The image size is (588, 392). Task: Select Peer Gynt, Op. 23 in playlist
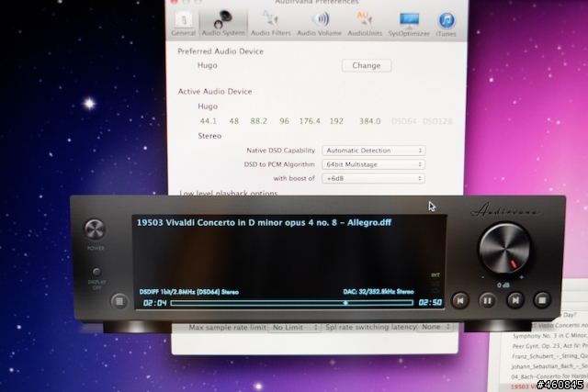click(x=549, y=346)
